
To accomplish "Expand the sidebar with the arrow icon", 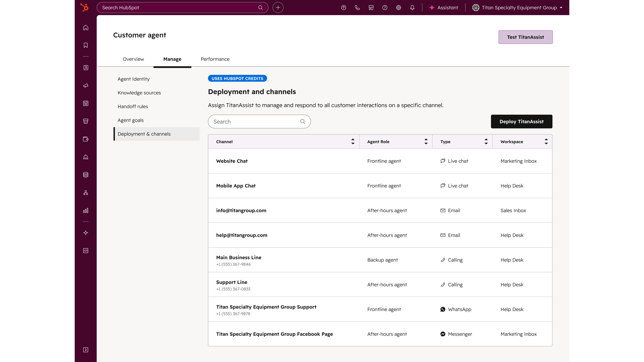I will coord(86,350).
